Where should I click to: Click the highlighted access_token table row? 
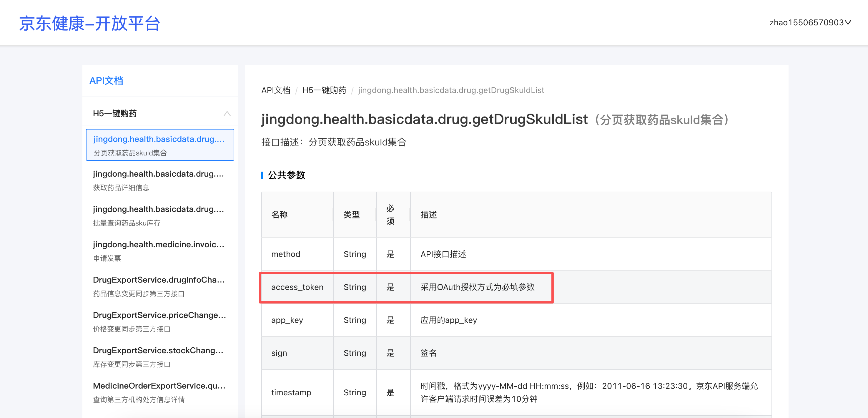pyautogui.click(x=407, y=287)
